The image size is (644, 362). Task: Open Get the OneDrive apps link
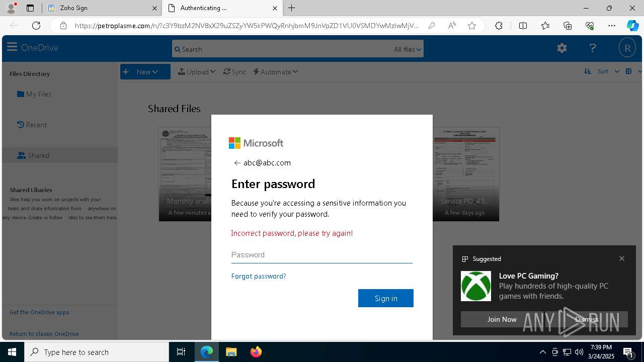(39, 312)
